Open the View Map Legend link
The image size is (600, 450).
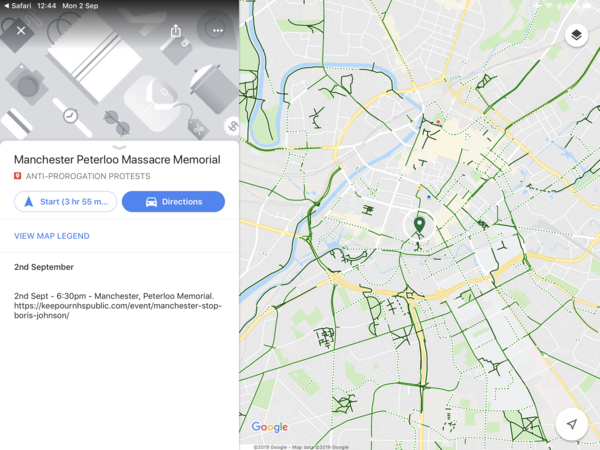[52, 236]
